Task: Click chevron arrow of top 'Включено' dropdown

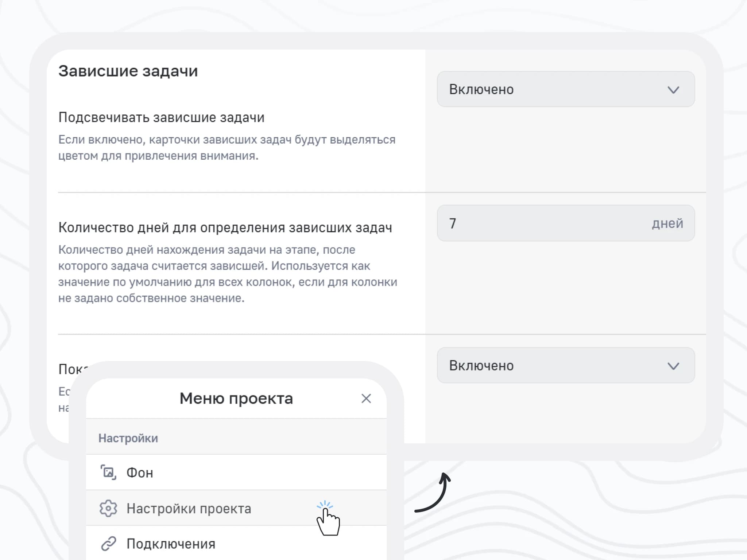Action: (673, 90)
